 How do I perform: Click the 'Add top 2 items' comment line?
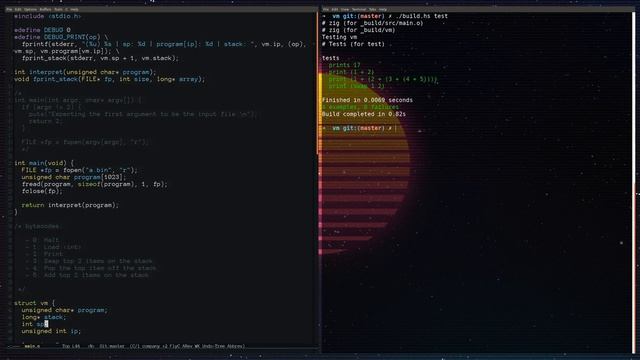tap(87, 275)
